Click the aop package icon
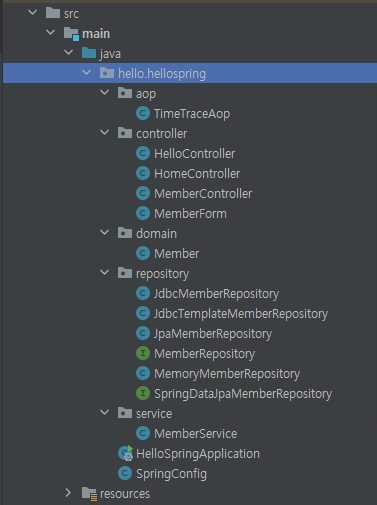This screenshot has width=377, height=505. (125, 93)
